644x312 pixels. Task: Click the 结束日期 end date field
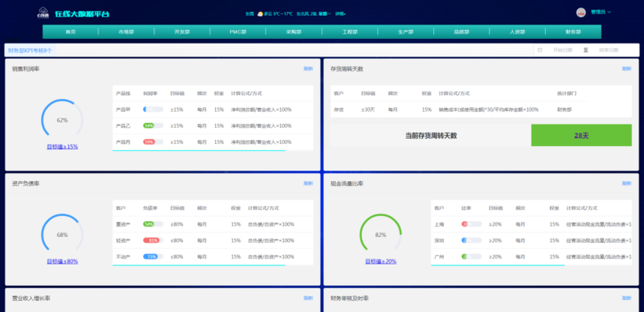pyautogui.click(x=609, y=50)
